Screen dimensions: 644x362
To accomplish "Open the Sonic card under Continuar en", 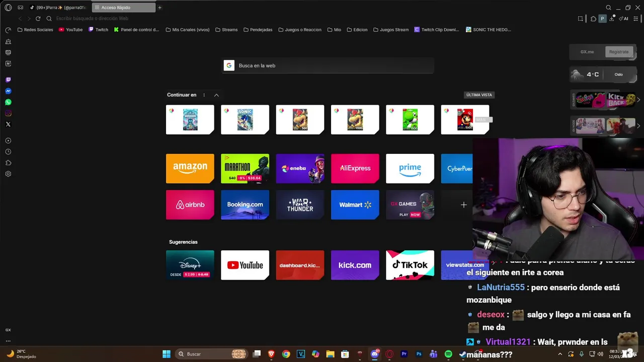I will (x=245, y=120).
